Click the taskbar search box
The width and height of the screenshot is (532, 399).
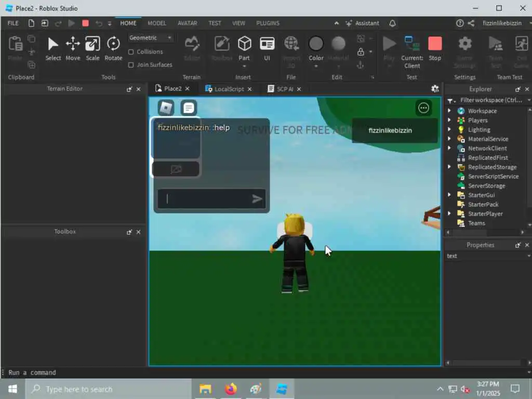point(109,389)
